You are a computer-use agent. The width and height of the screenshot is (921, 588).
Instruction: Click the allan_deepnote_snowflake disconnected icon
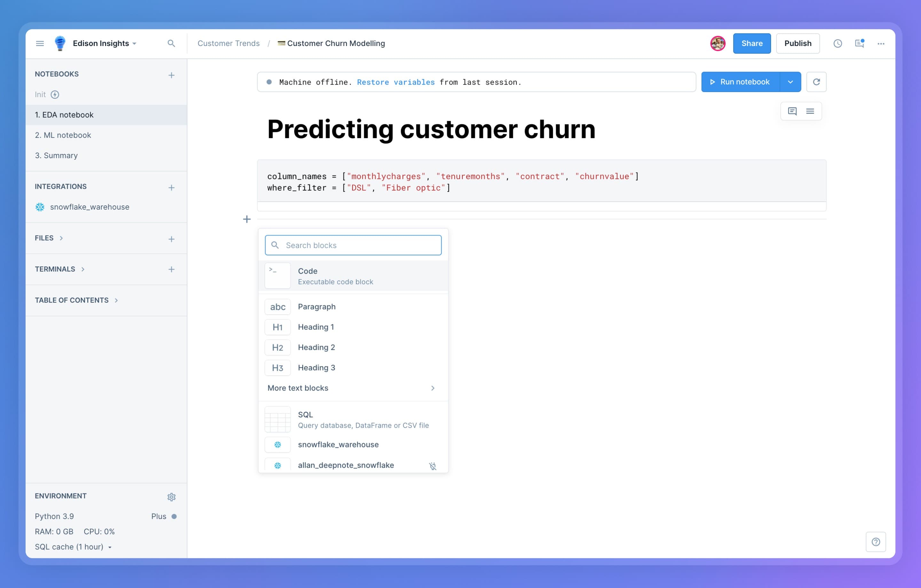coord(433,465)
